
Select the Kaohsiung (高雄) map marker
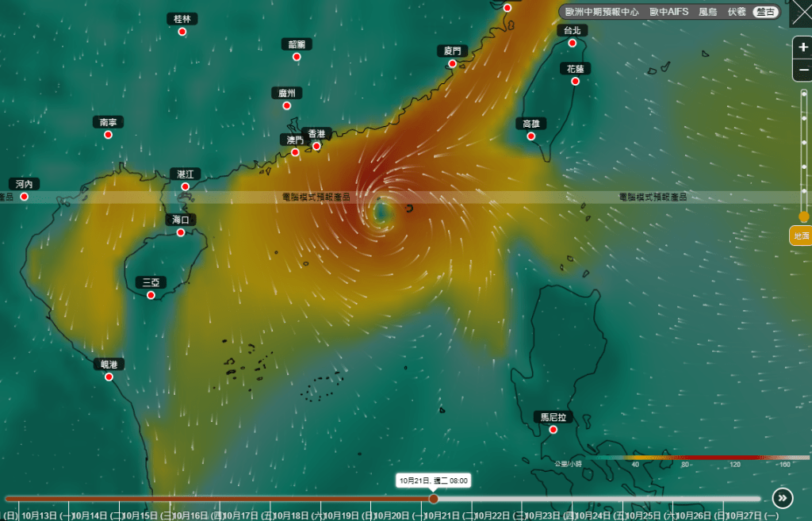531,136
